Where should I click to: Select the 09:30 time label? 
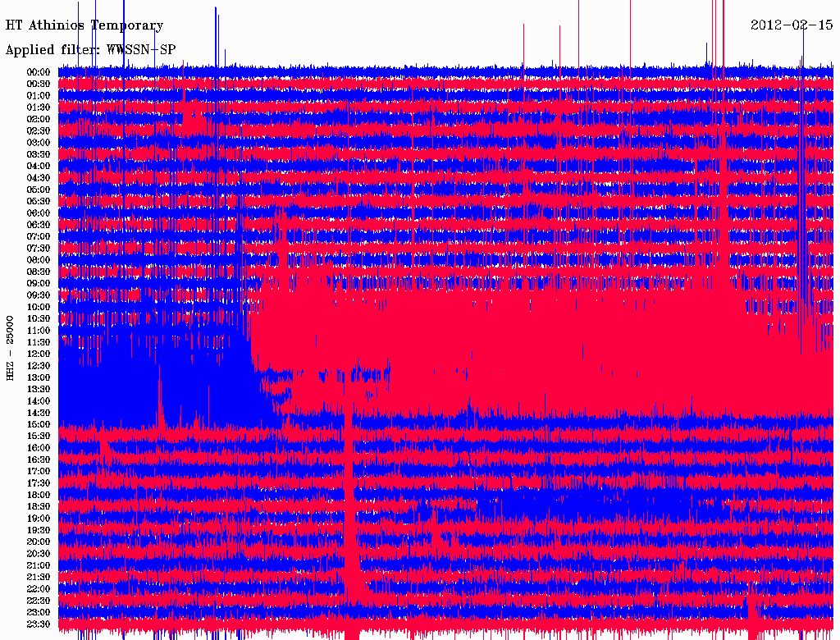coord(39,295)
